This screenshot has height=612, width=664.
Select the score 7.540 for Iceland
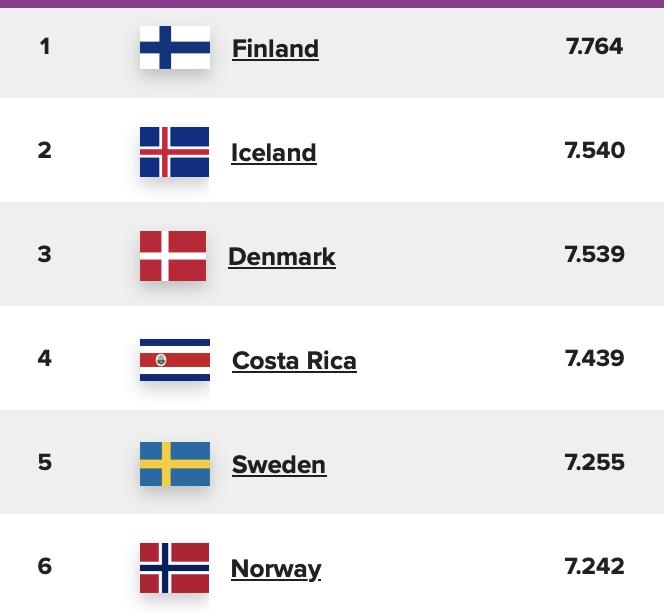[x=595, y=150]
